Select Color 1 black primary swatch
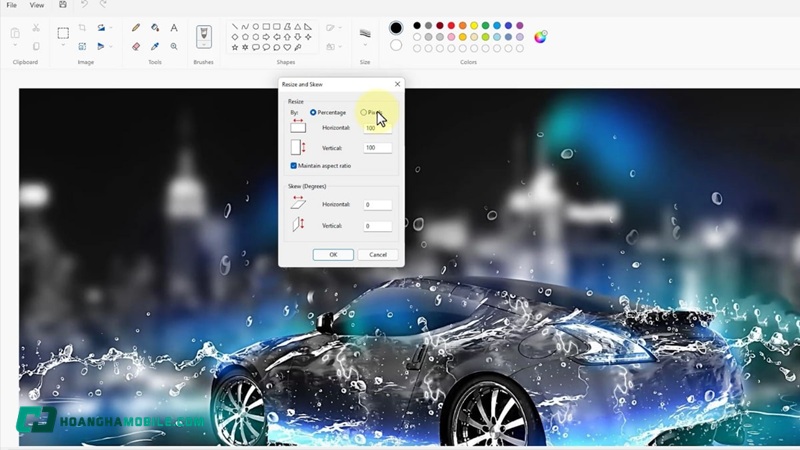This screenshot has height=450, width=800. click(x=395, y=28)
